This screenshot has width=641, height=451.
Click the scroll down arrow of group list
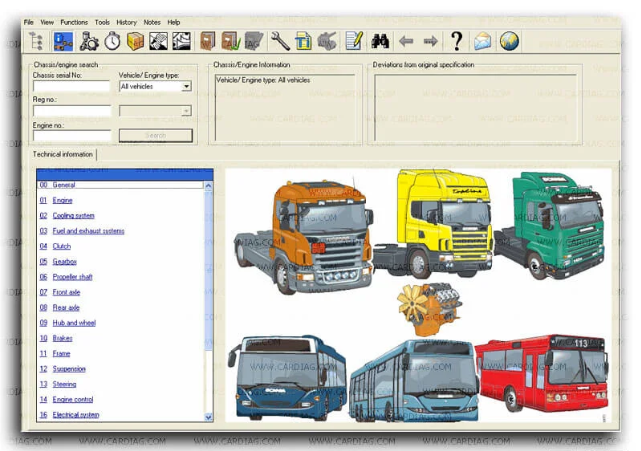point(208,415)
